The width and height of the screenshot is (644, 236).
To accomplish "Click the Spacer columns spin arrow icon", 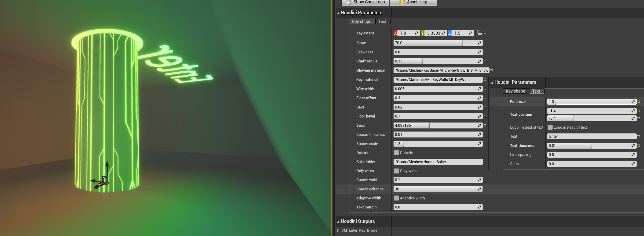I will click(x=479, y=189).
